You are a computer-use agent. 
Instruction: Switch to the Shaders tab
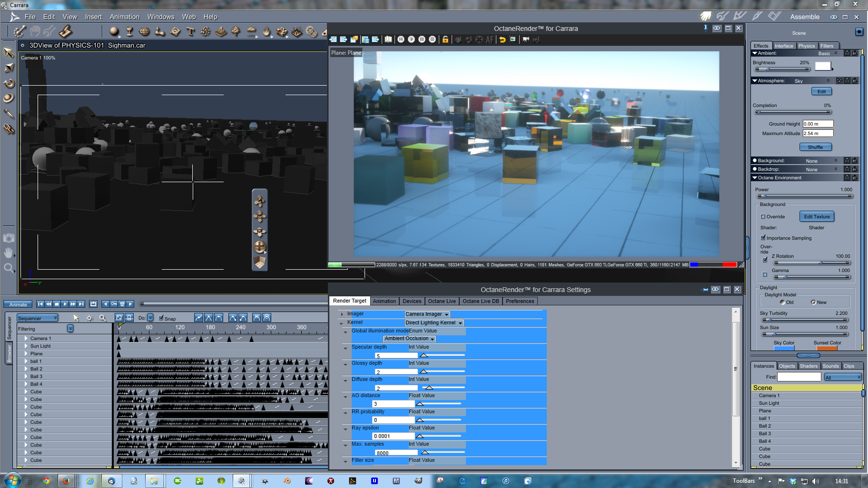click(809, 366)
